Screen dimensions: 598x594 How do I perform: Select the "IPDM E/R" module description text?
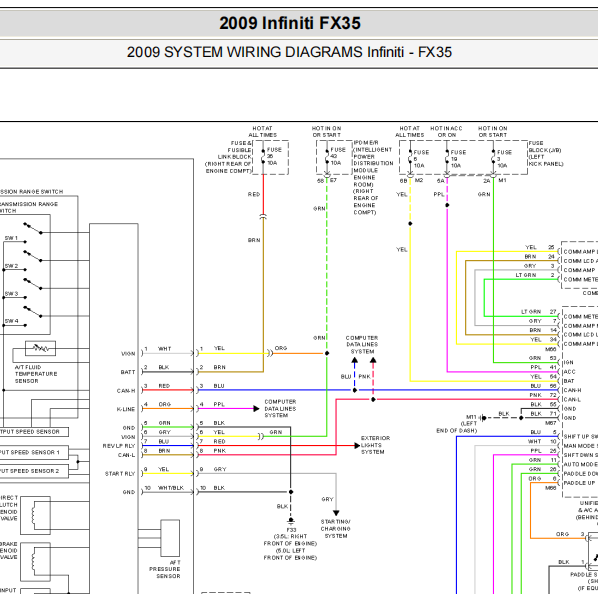tap(373, 177)
